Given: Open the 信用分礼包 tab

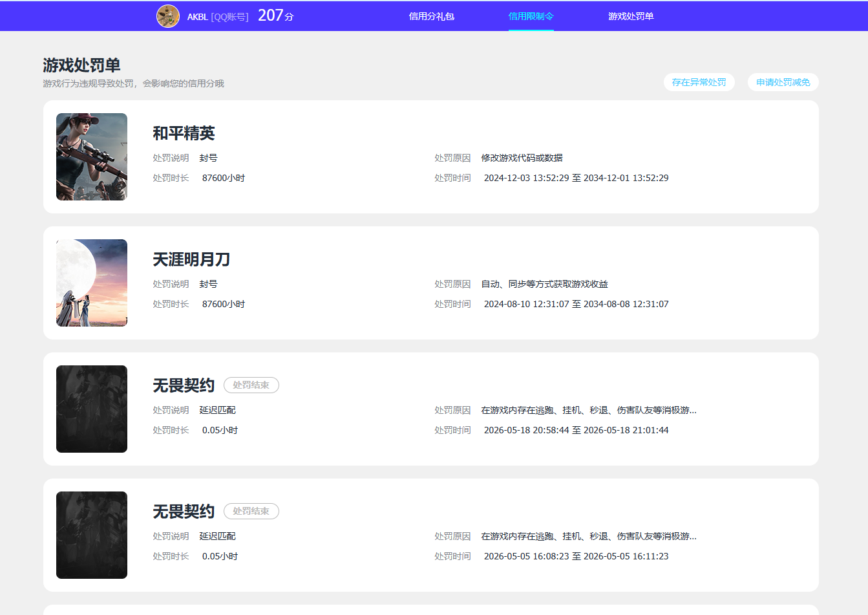Looking at the screenshot, I should click(432, 16).
